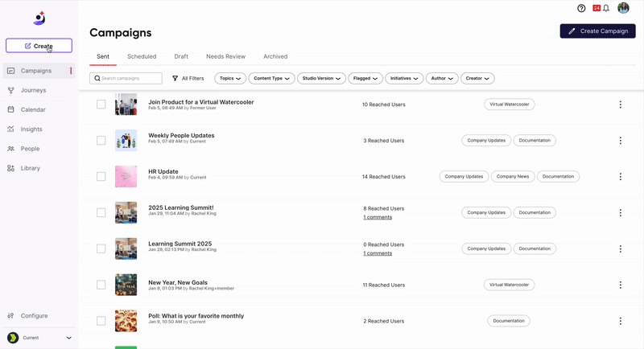Open comments link for 2025 Learning Summit!
Image resolution: width=644 pixels, height=349 pixels.
tap(378, 217)
